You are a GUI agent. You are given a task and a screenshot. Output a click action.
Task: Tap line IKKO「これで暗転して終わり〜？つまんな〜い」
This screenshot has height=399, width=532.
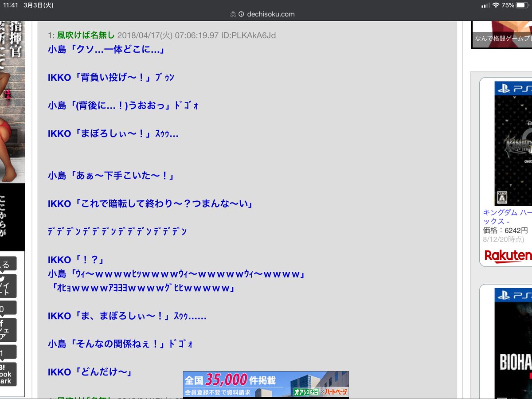pos(150,204)
